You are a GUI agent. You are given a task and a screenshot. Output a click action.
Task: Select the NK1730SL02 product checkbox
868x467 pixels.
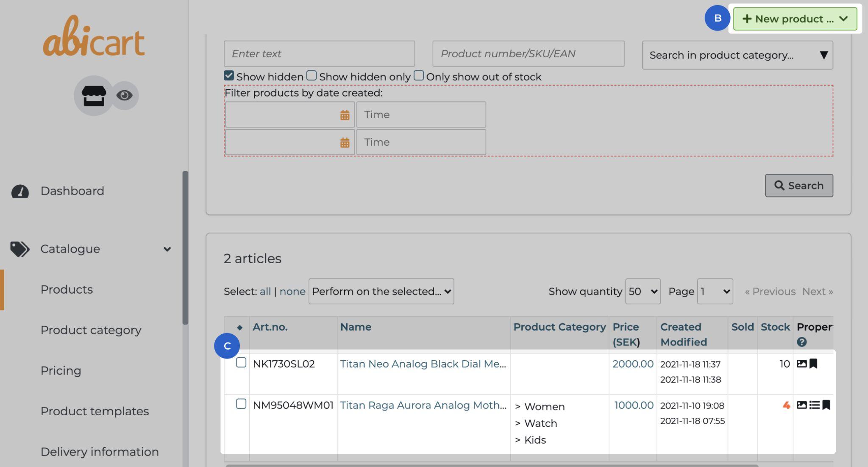241,363
